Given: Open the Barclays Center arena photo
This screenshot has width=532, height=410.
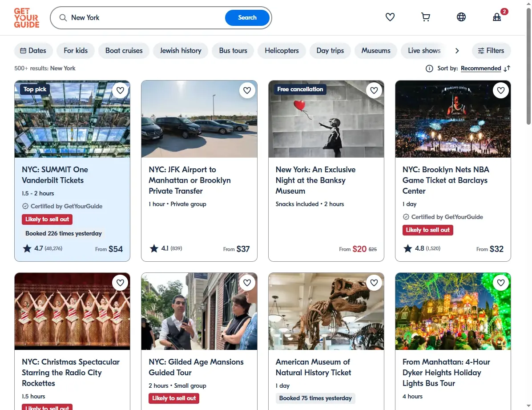Looking at the screenshot, I should pos(453,119).
